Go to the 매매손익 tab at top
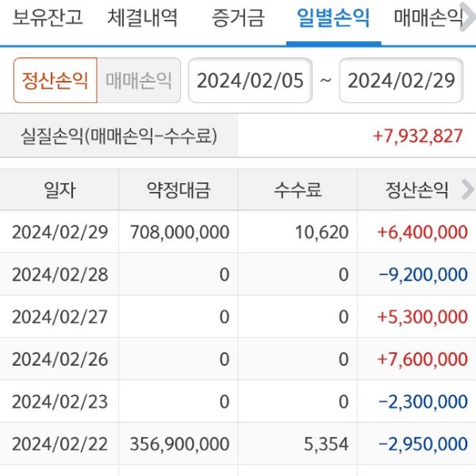Image resolution: width=476 pixels, height=476 pixels. point(428,17)
